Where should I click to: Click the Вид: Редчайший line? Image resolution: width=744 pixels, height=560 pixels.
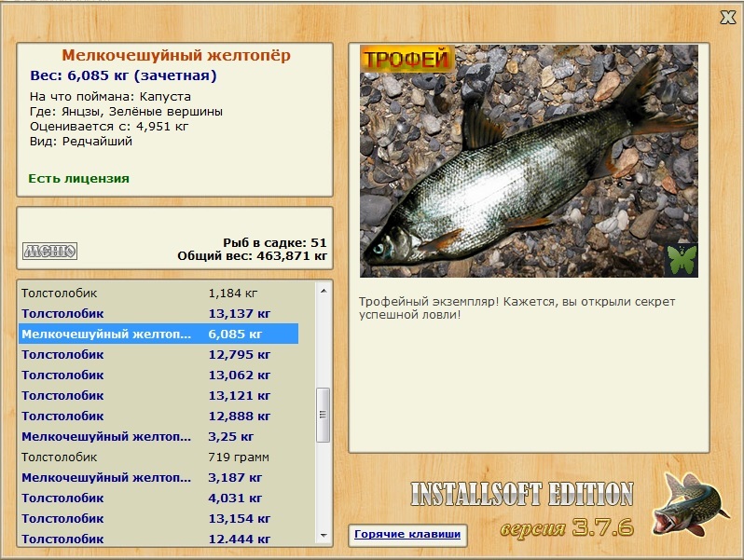click(81, 142)
